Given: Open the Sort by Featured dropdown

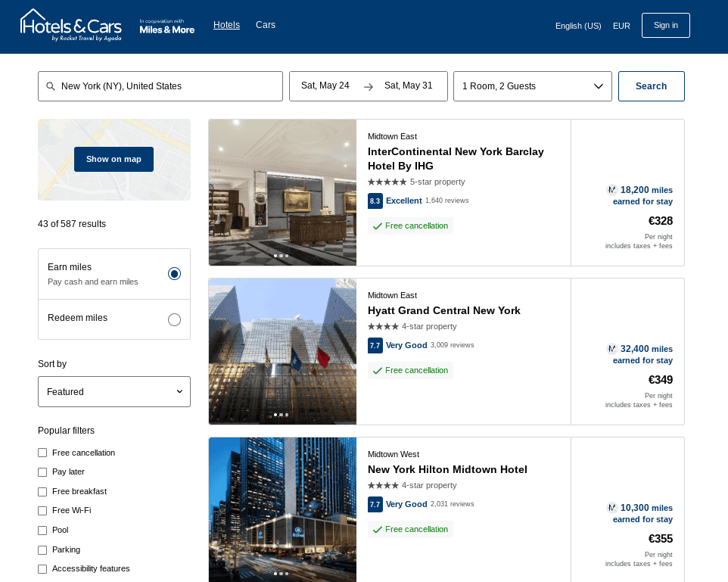Looking at the screenshot, I should click(114, 392).
